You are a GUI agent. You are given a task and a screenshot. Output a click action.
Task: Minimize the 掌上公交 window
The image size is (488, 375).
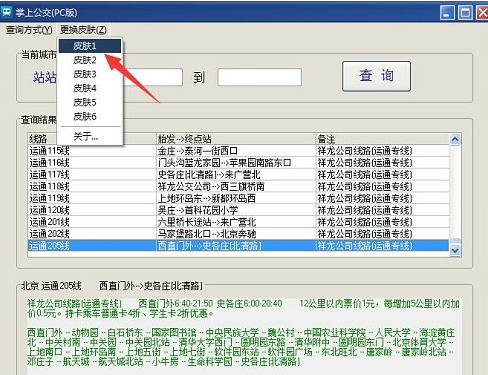[447, 13]
